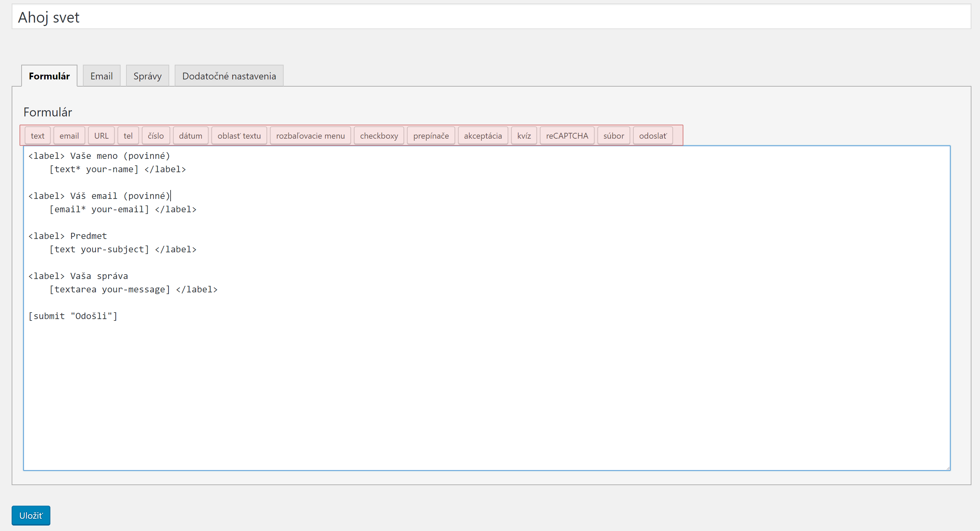Open the Správy tab

(147, 76)
